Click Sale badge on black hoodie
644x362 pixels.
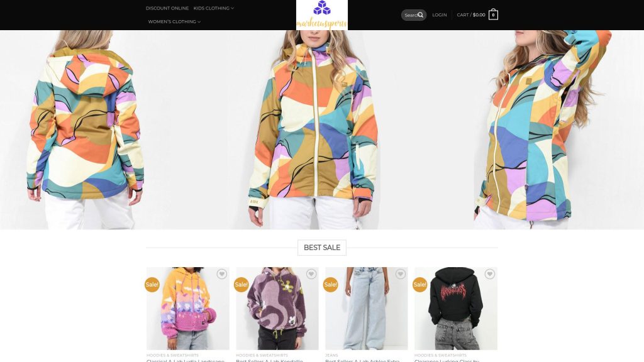click(419, 285)
